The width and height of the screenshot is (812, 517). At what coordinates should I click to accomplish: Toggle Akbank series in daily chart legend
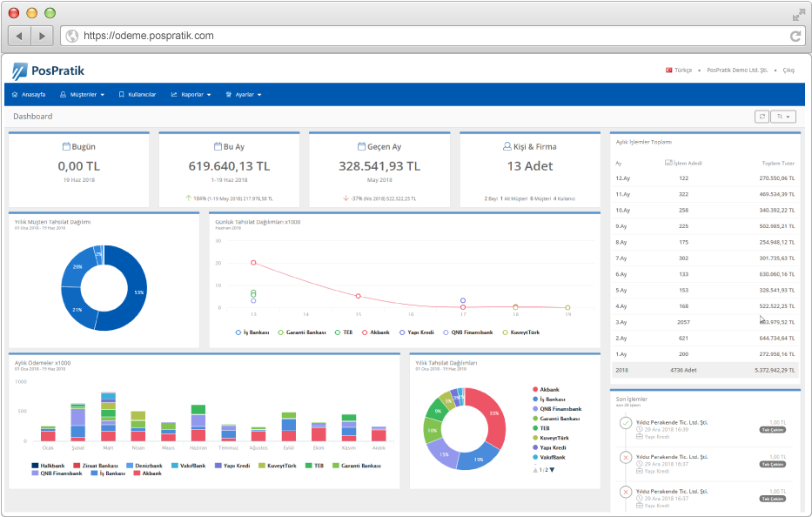point(375,332)
